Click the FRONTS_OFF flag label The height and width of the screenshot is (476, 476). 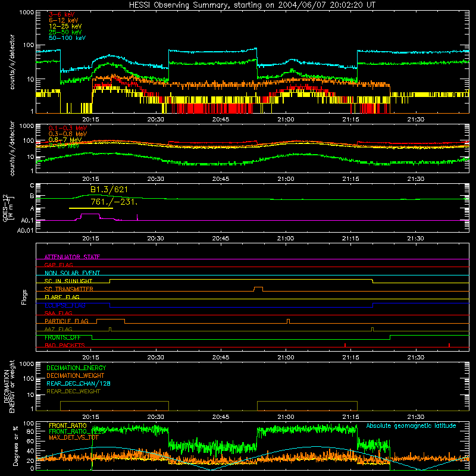coord(62,337)
